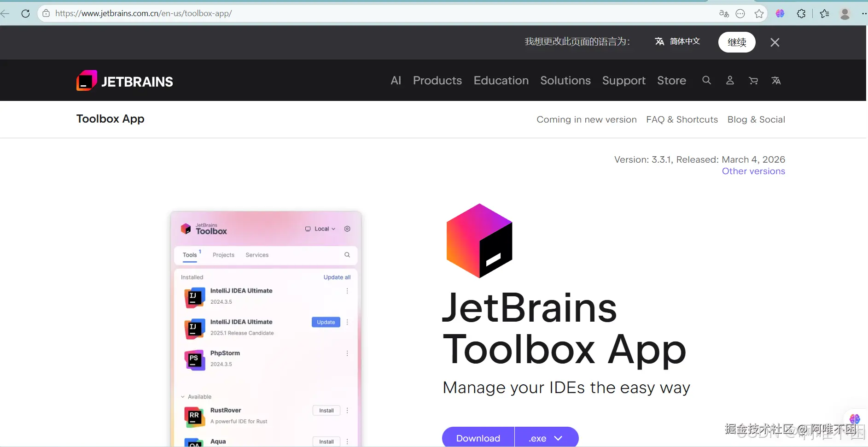Screen dimensions: 868x447
Task: Click the feedback smiley icon in address bar
Action: (740, 14)
